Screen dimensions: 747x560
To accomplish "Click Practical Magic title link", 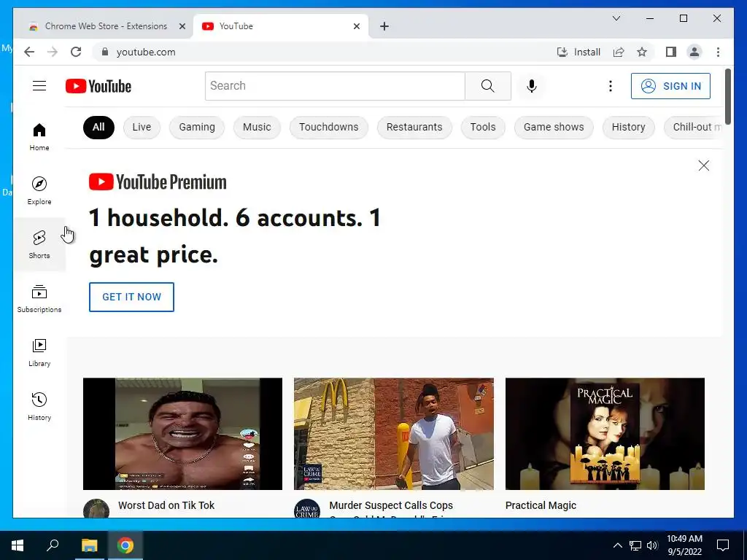I will (541, 505).
